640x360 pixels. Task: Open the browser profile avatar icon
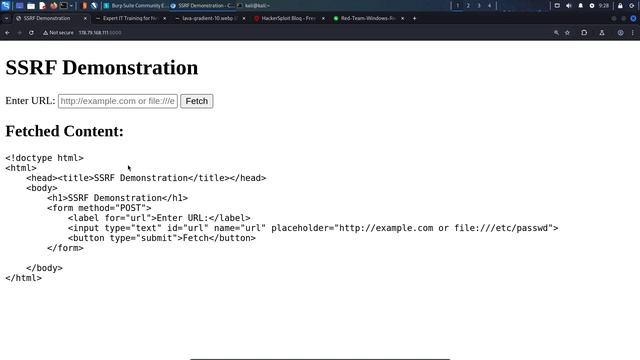click(x=620, y=33)
